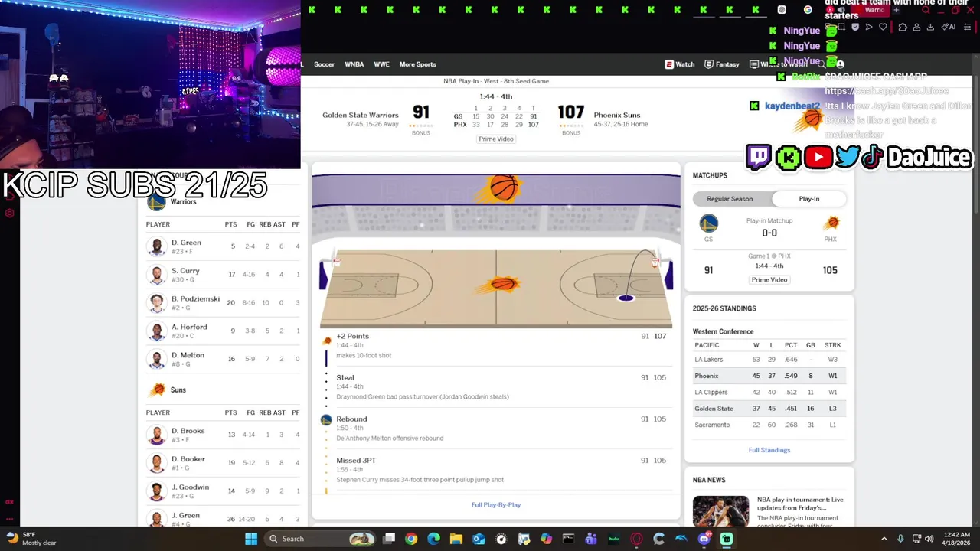Open the Opera GX snapshot tool icon
Image resolution: width=980 pixels, height=551 pixels.
841,27
